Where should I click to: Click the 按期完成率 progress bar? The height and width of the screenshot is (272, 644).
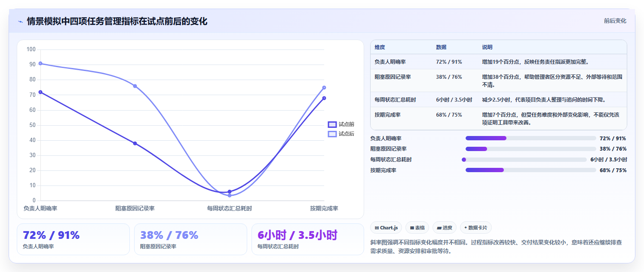click(x=531, y=170)
